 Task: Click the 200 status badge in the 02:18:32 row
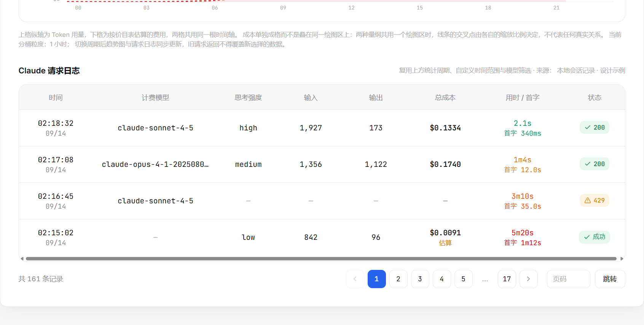595,128
